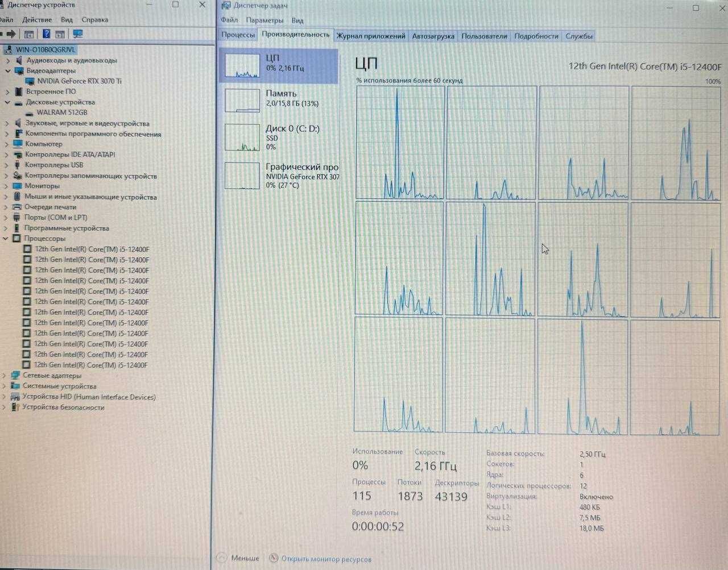Viewport: 728px width, 570px height.
Task: Expand the Аудиовходы и аудиовыходы node
Action: pyautogui.click(x=7, y=60)
